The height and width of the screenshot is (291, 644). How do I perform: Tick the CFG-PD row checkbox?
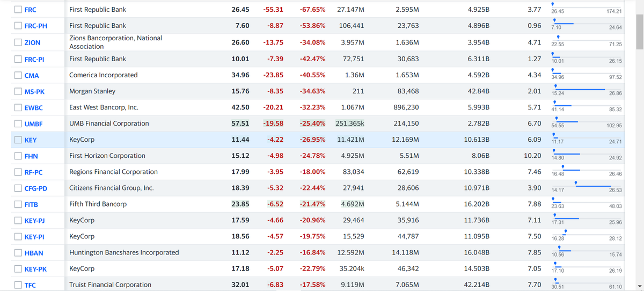pos(18,188)
